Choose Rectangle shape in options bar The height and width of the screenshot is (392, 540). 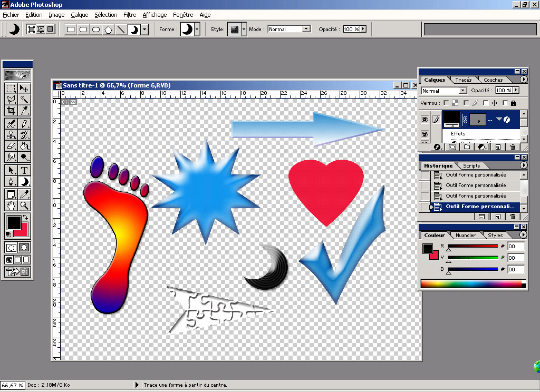pyautogui.click(x=71, y=30)
